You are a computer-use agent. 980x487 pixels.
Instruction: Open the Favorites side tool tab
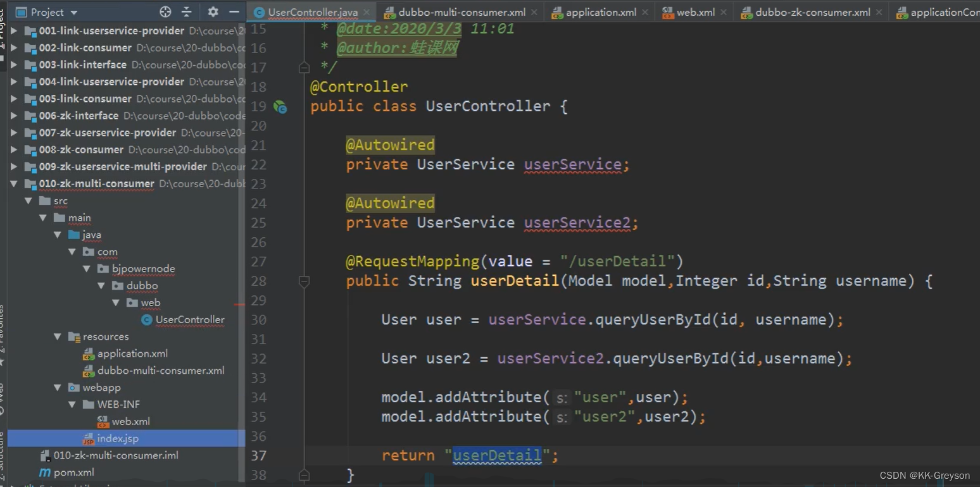coord(3,335)
